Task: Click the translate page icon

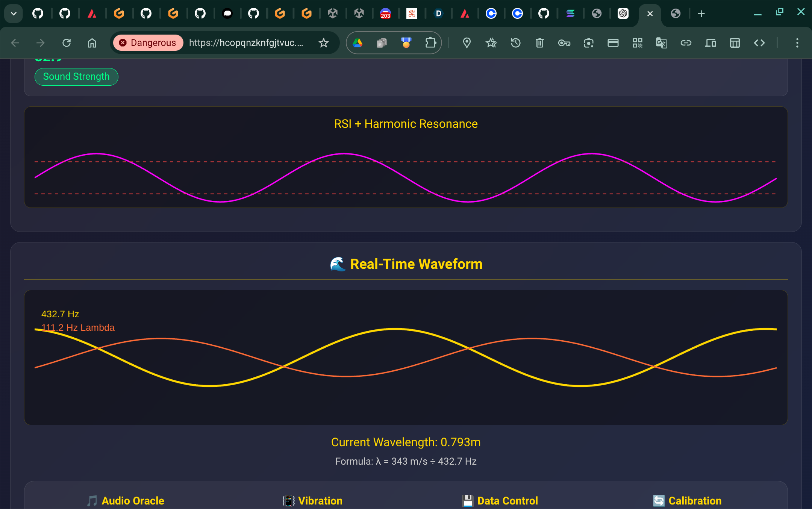Action: (x=661, y=43)
